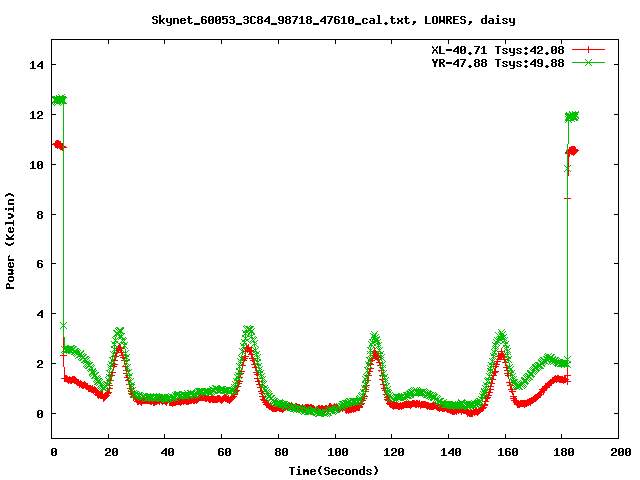Image resolution: width=640 pixels, height=480 pixels.
Task: Pick the green curve peak near 158 seconds
Action: click(501, 335)
